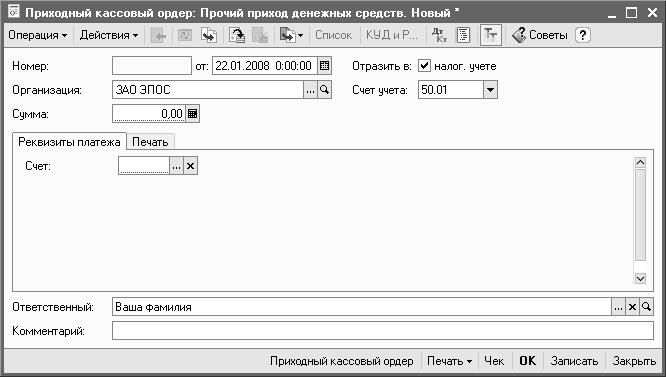The width and height of the screenshot is (666, 377).
Task: Maximize the document window
Action: 632,13
